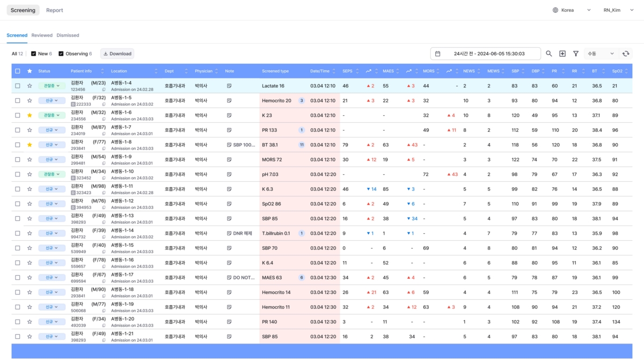
Task: Uncheck the New filter checkbox
Action: [x=34, y=54]
